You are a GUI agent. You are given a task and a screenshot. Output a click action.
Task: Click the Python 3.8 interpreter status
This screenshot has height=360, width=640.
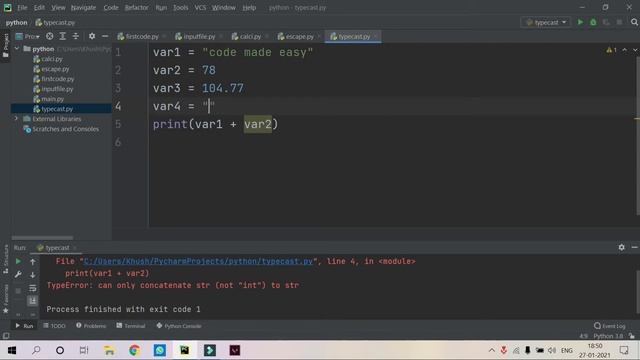(608, 336)
